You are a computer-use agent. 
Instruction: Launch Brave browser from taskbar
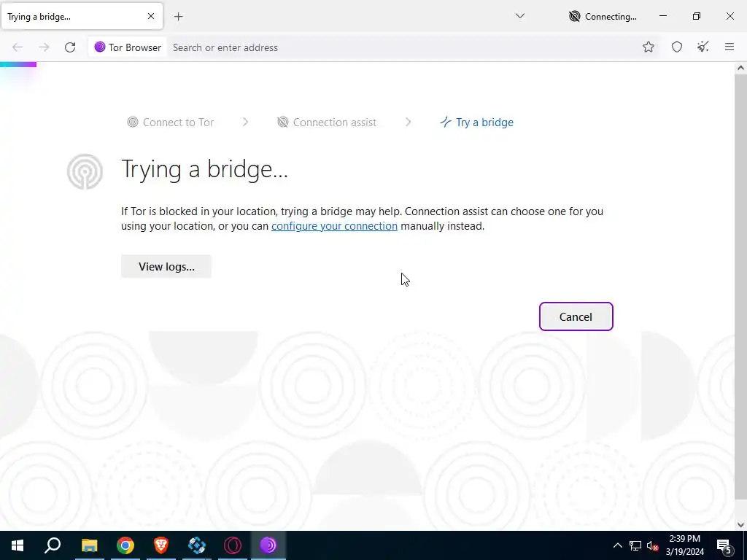[161, 545]
